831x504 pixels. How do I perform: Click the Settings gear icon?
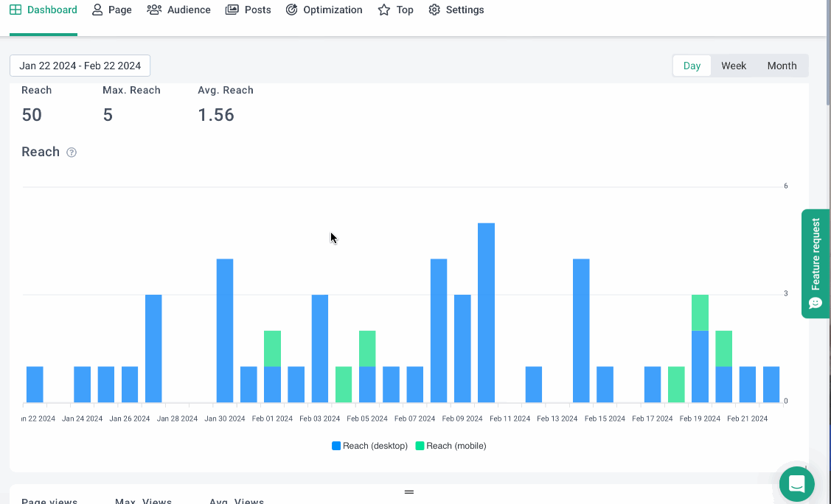click(434, 10)
